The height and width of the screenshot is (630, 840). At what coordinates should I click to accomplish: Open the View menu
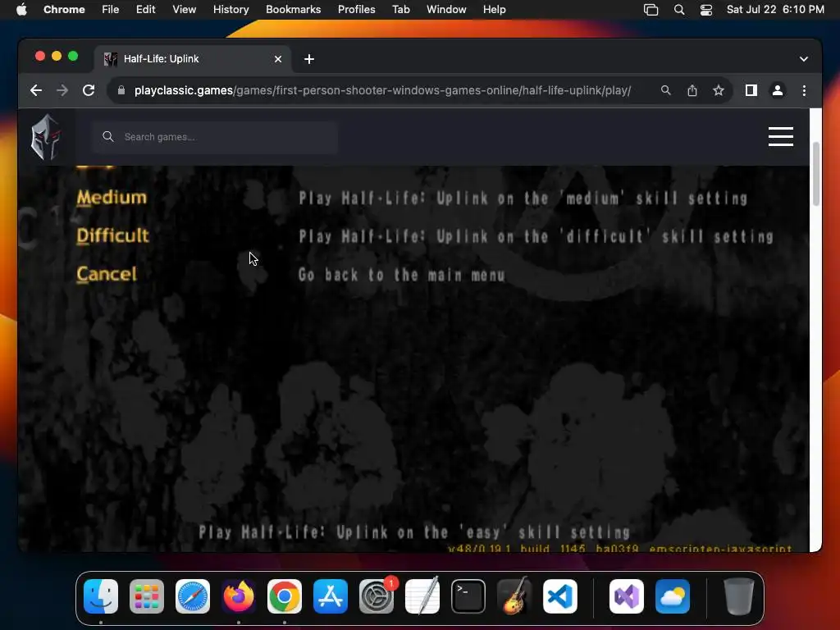[184, 10]
